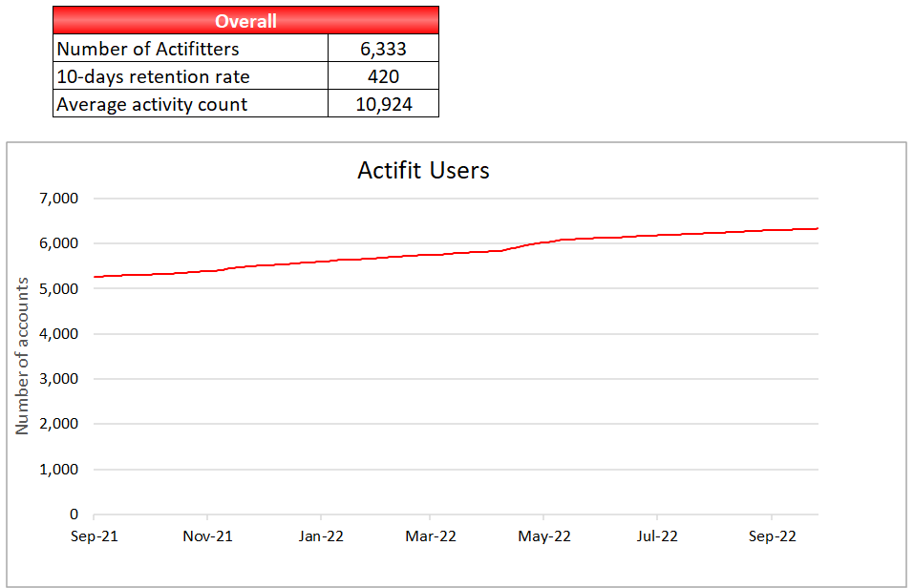Click the red users line near May-22
The image size is (914, 588).
(x=543, y=241)
